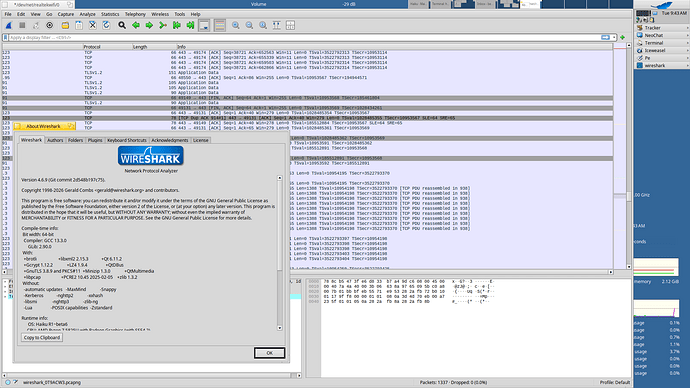The image size is (690, 388).
Task: Open the display filter bookmark icon
Action: 6,37
